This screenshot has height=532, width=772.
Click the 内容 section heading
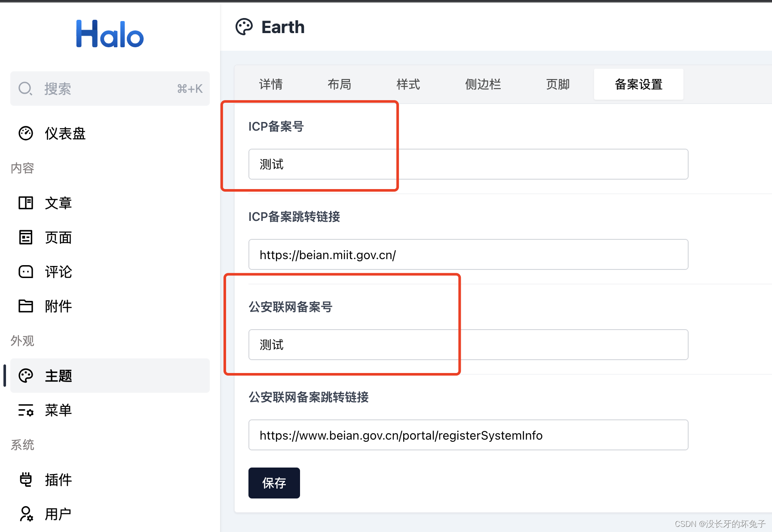tap(22, 168)
